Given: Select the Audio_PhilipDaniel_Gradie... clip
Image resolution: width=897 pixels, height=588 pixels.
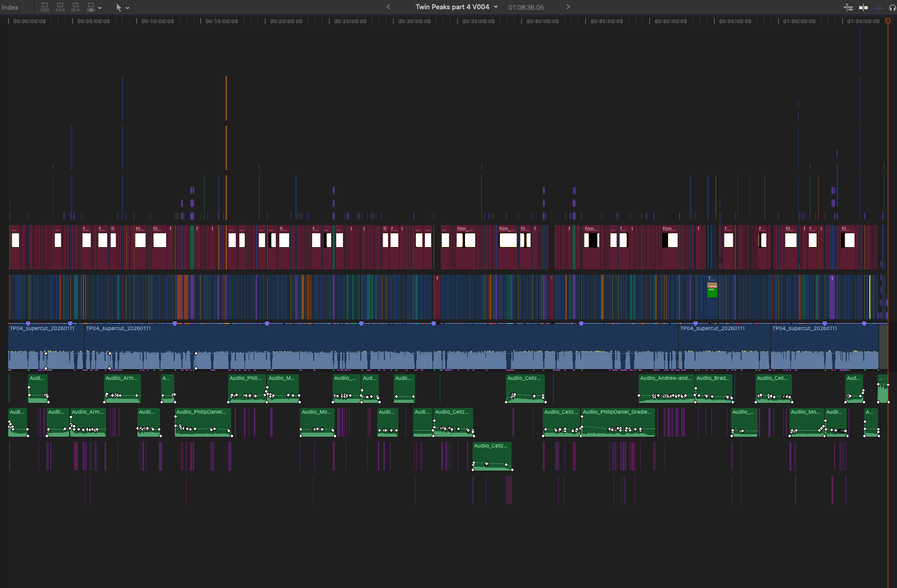Looking at the screenshot, I should point(618,421).
